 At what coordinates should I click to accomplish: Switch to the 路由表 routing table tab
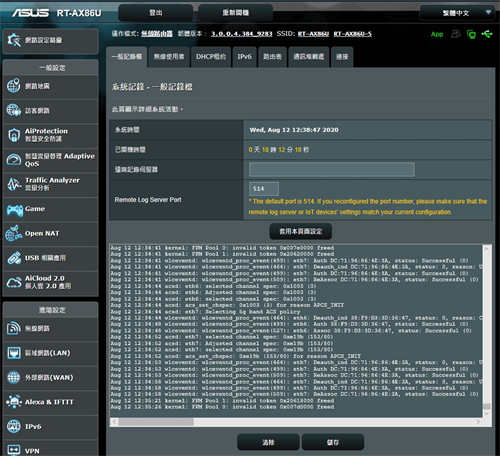pos(272,57)
